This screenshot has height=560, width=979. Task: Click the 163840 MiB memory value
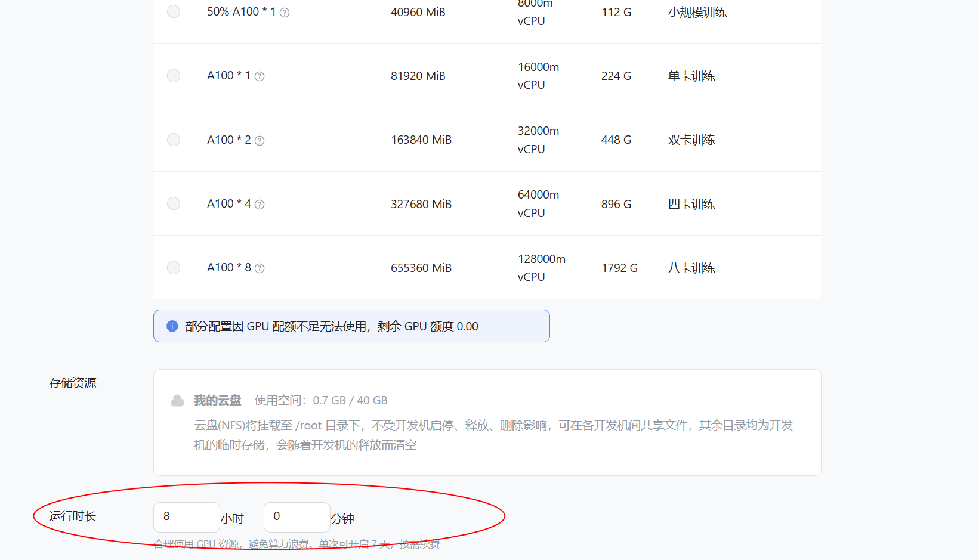[421, 140]
